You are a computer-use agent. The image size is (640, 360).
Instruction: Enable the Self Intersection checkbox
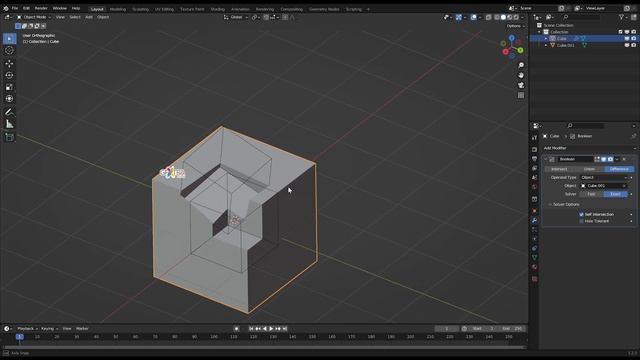pos(581,214)
